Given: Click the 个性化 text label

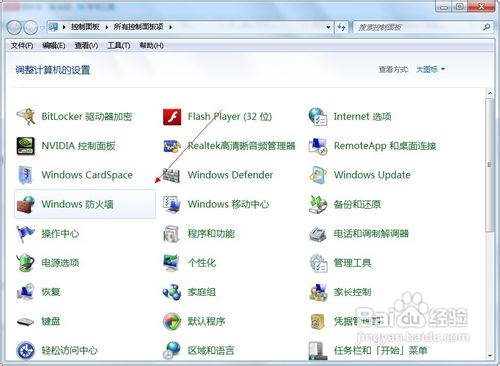Looking at the screenshot, I should click(x=202, y=263).
